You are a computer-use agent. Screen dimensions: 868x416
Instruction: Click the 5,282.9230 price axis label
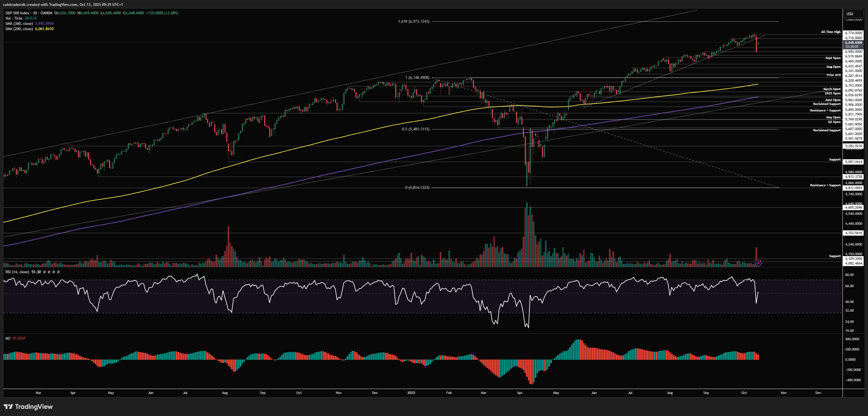[x=853, y=146]
